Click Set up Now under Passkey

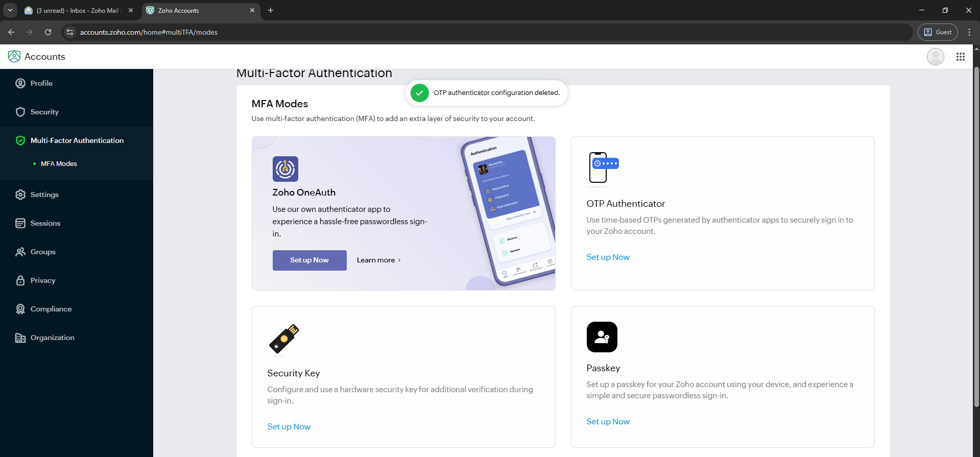(x=608, y=422)
